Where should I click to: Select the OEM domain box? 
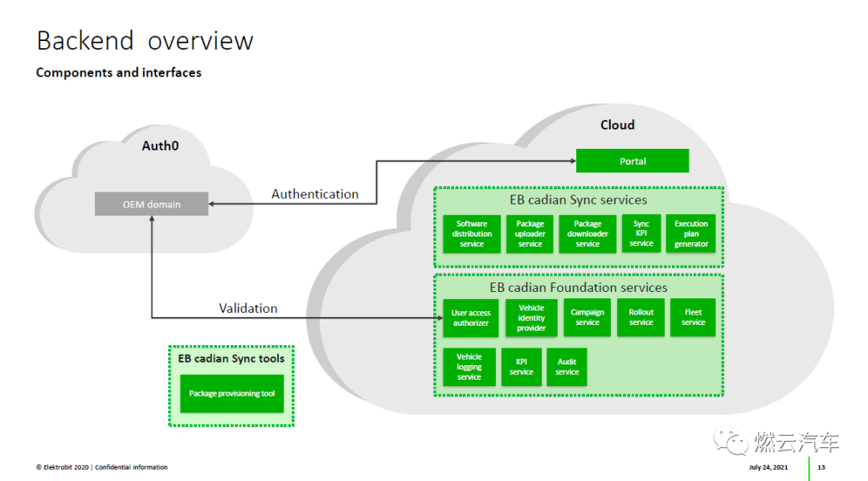151,204
